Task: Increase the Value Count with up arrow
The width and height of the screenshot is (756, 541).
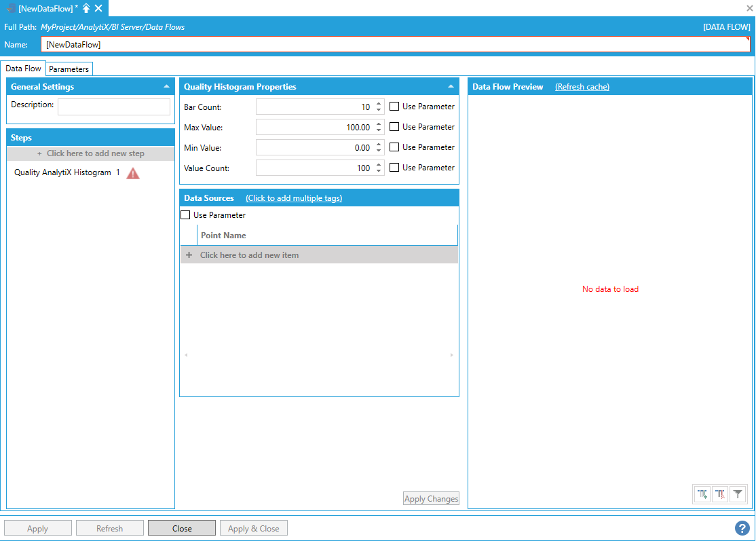Action: pos(378,164)
